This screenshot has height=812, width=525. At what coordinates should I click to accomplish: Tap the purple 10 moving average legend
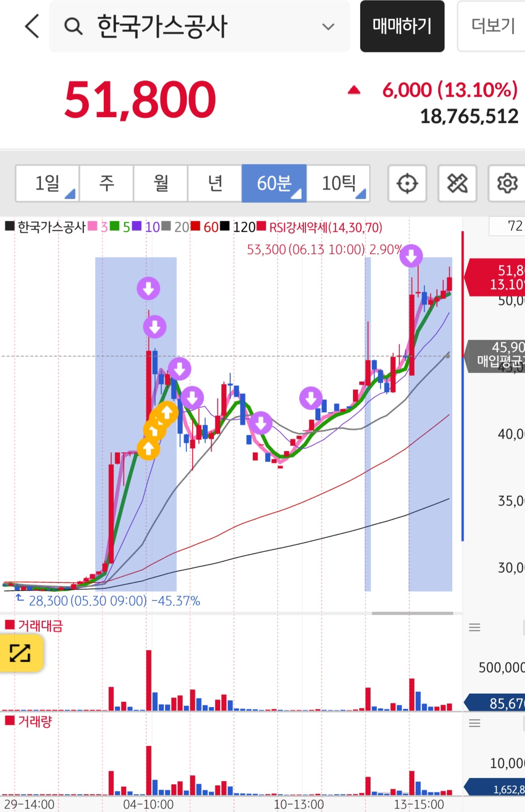point(146,227)
